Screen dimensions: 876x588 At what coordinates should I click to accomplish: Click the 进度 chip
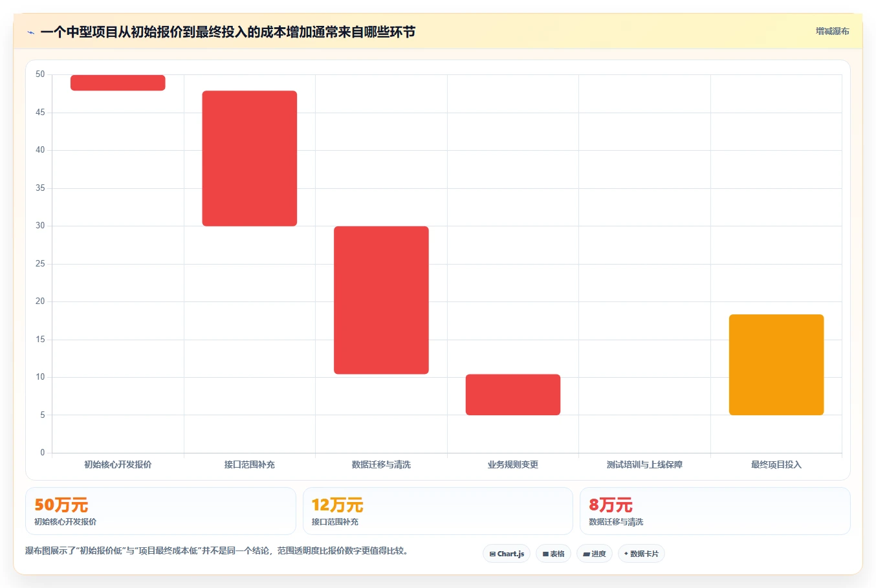coord(595,554)
